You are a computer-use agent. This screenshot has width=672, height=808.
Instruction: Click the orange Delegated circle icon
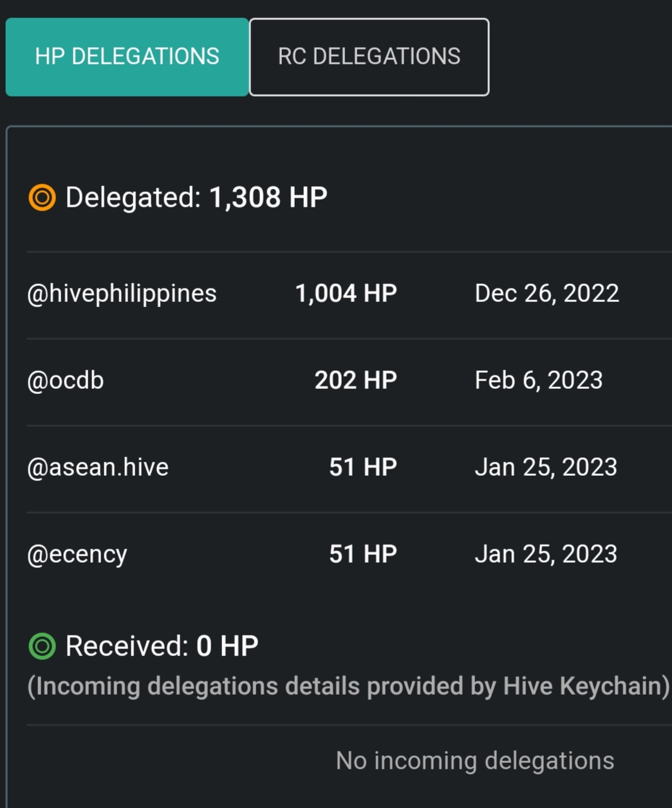pos(42,198)
